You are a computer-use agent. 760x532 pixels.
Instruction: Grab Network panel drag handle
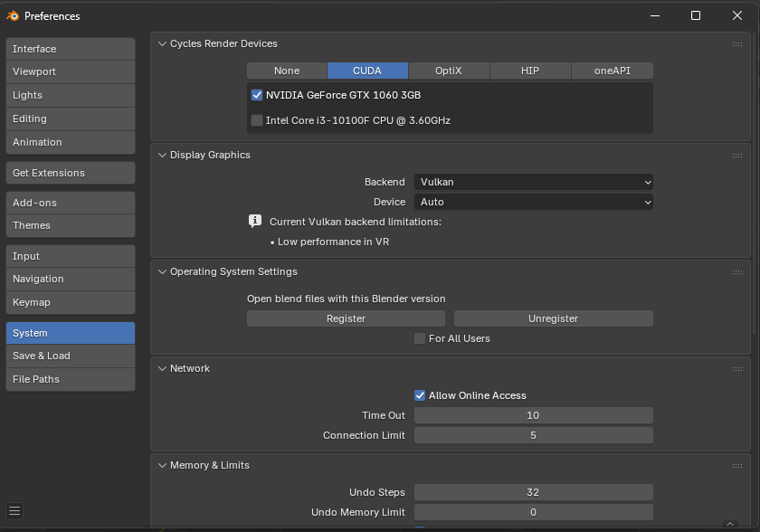pos(736,369)
